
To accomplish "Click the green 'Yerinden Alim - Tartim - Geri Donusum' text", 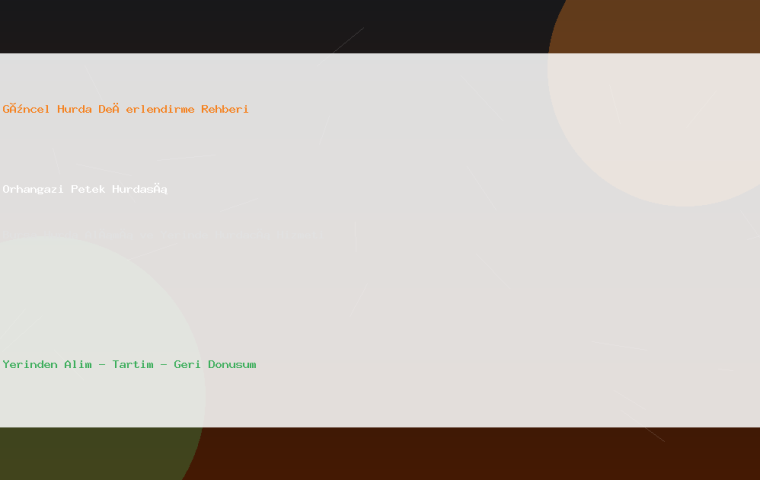I will pos(129,364).
